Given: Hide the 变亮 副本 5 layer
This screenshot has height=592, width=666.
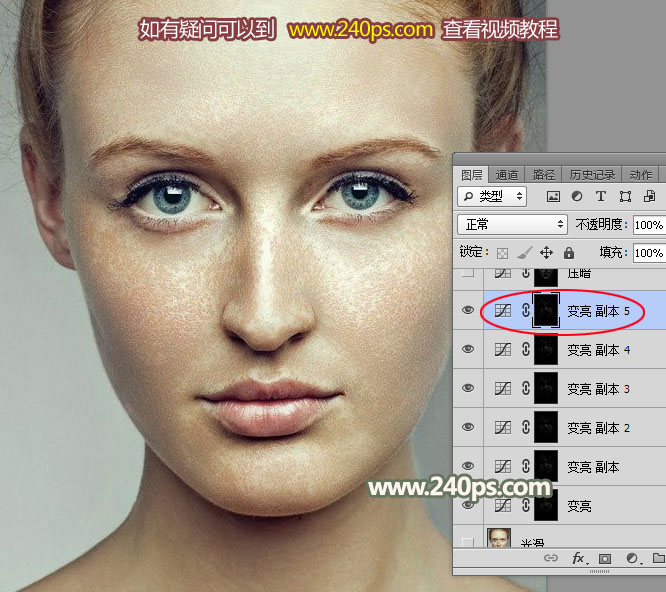Looking at the screenshot, I should click(468, 310).
